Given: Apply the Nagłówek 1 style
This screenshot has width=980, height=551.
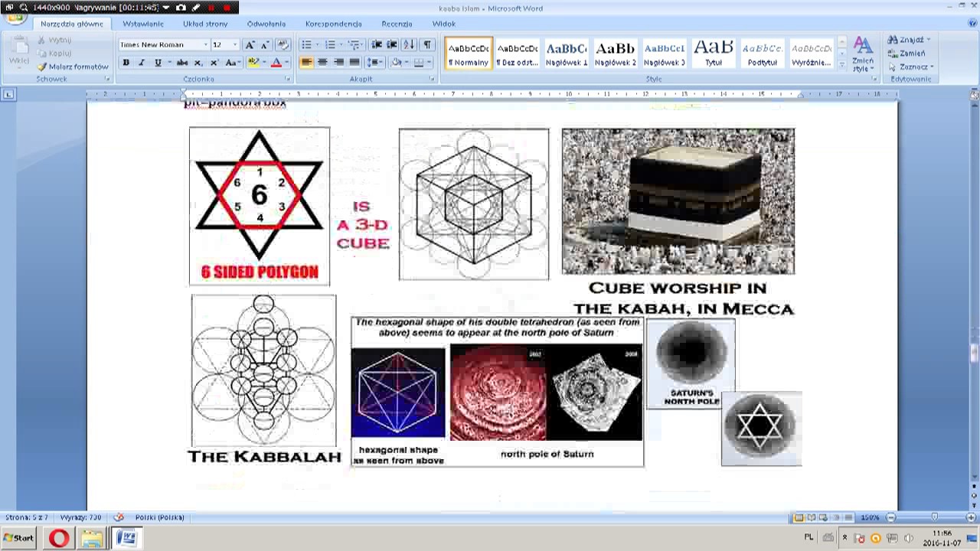Looking at the screenshot, I should (567, 54).
